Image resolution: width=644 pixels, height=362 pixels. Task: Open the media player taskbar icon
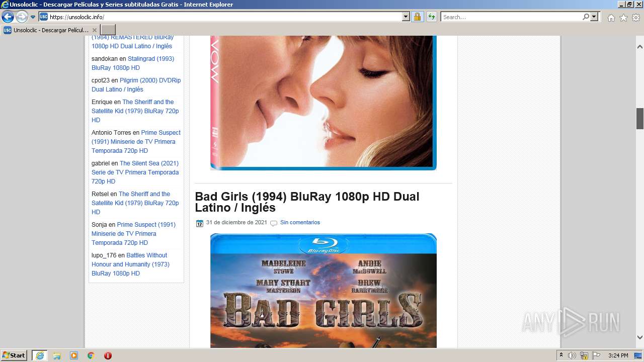74,355
